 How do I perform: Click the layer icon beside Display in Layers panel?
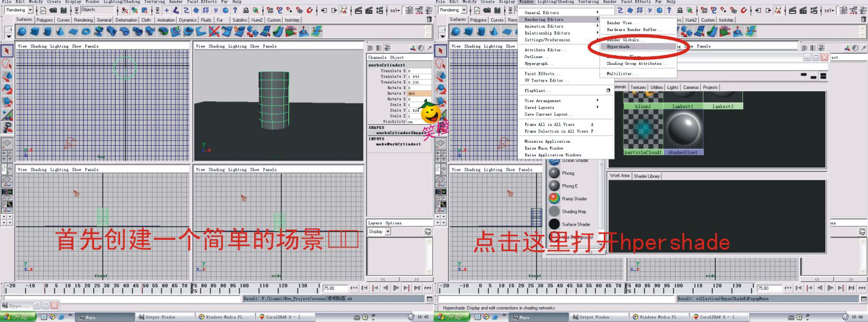(x=428, y=231)
